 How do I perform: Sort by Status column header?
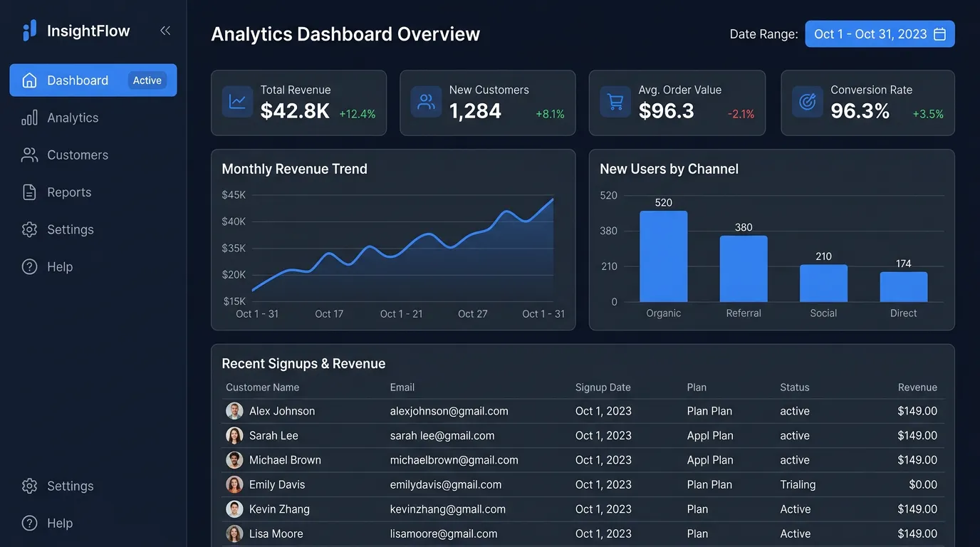point(795,387)
